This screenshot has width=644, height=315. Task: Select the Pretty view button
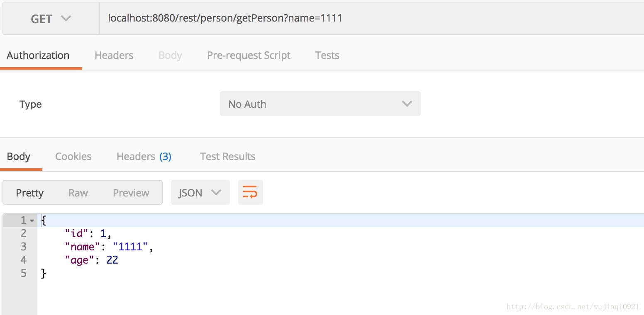tap(30, 193)
